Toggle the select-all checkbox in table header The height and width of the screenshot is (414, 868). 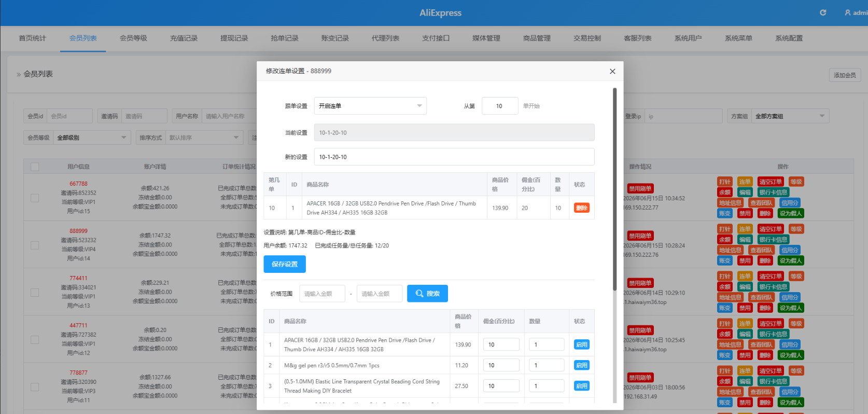point(35,167)
